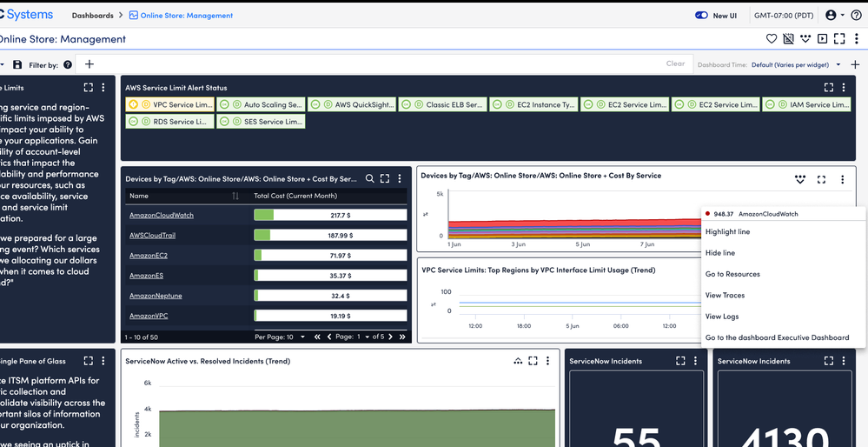Choose View Logs in the context menu
Image resolution: width=868 pixels, height=447 pixels.
[x=722, y=317]
